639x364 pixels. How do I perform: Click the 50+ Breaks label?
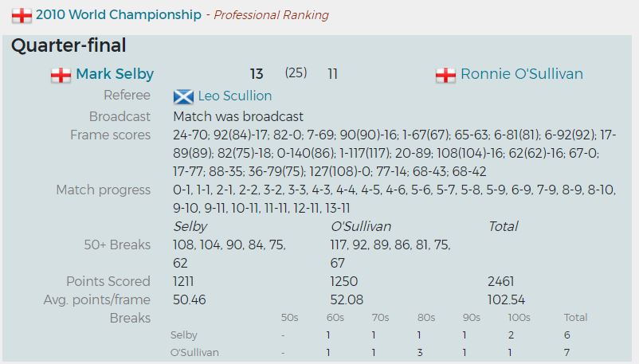117,245
